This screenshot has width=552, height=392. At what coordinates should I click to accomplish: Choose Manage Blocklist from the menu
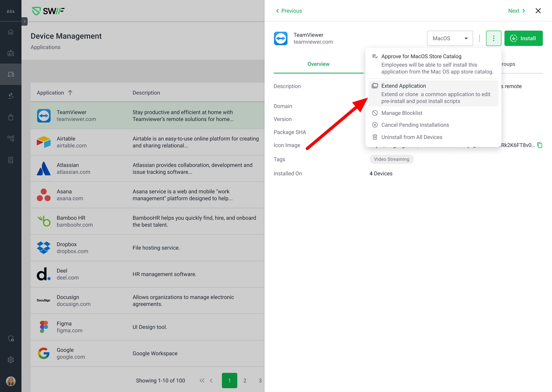402,113
